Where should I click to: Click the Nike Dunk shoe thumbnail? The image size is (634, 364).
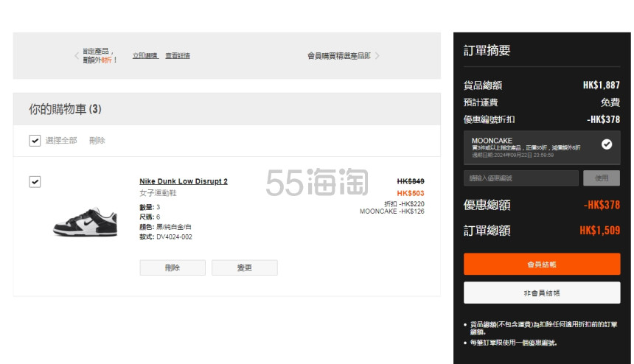click(x=86, y=222)
